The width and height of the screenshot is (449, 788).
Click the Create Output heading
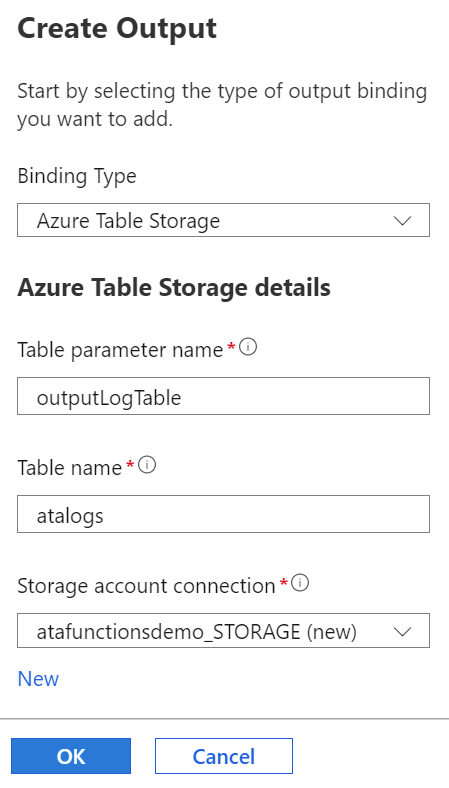point(117,29)
